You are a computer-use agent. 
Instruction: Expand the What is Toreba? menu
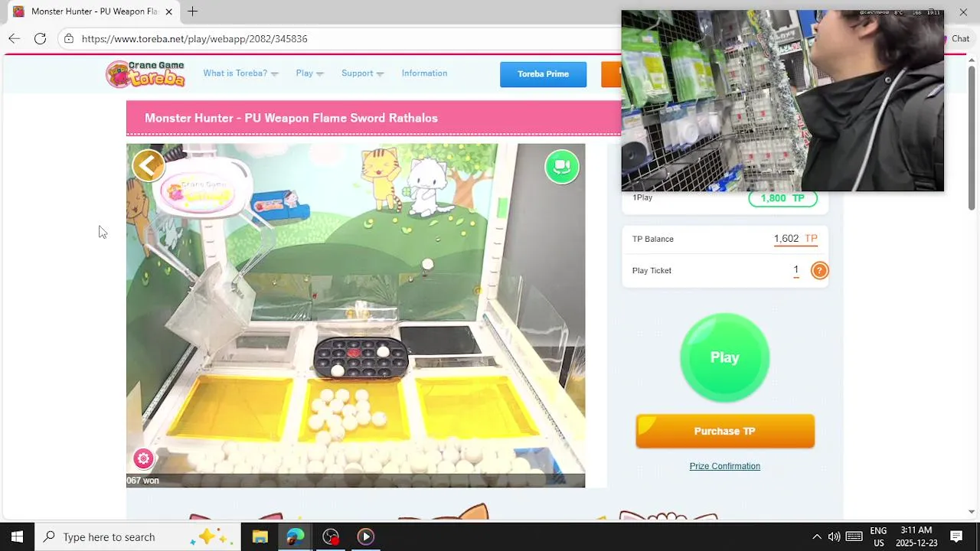click(240, 73)
